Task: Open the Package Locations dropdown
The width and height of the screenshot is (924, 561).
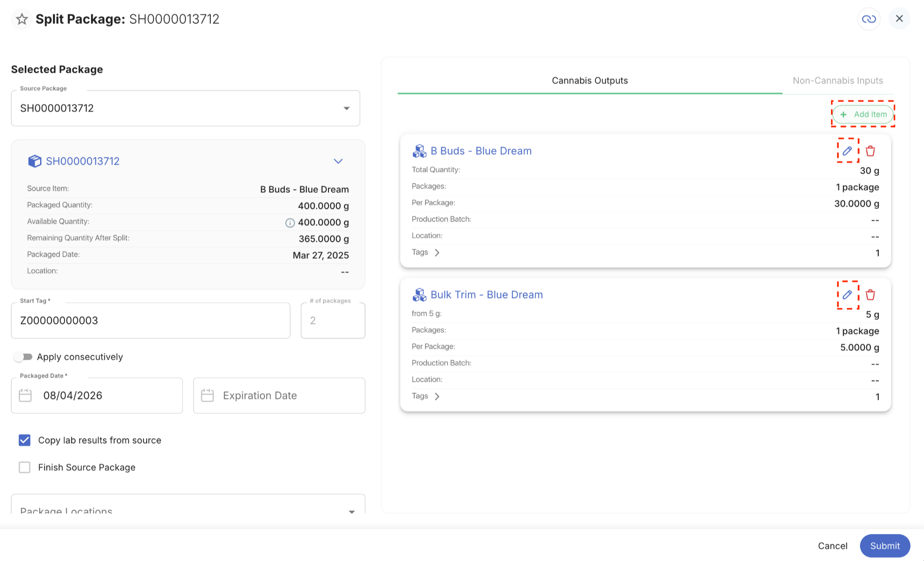Action: (x=188, y=505)
